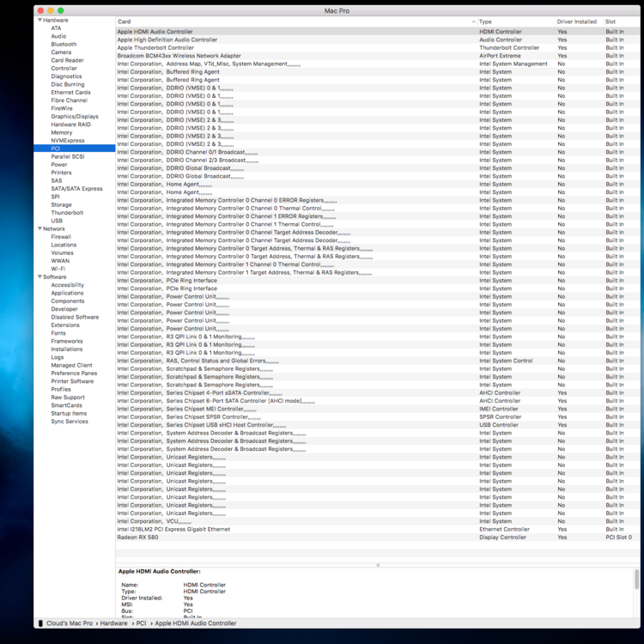Viewport: 644px width, 644px height.
Task: Select Apple Thunderbolt Controller row
Action: tap(378, 47)
